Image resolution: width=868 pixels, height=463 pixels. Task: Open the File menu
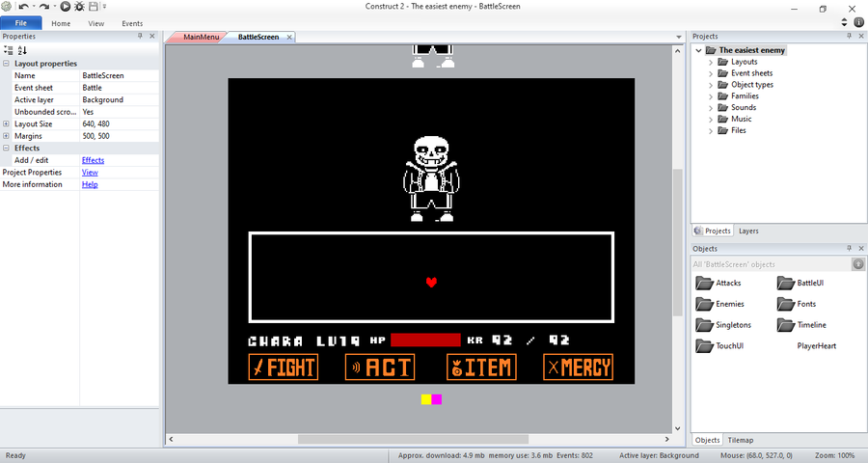coord(21,23)
